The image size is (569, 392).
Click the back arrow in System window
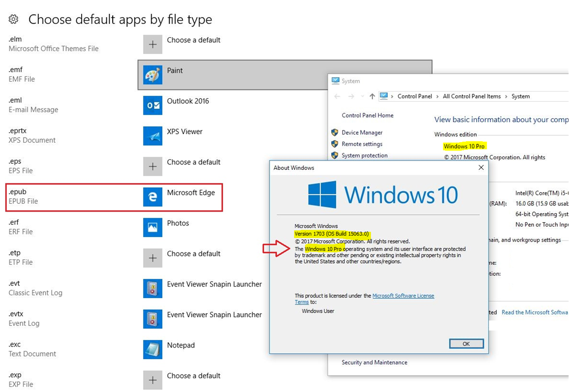337,97
